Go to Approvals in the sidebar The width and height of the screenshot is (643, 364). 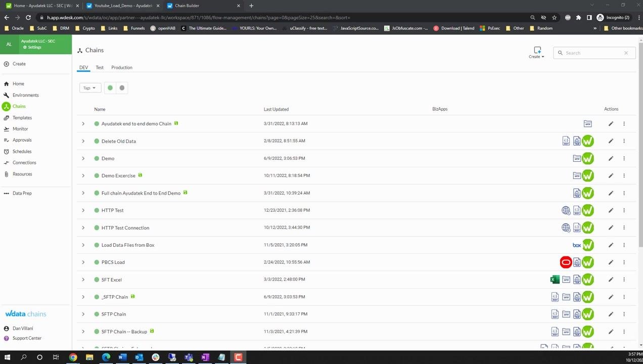pyautogui.click(x=22, y=140)
